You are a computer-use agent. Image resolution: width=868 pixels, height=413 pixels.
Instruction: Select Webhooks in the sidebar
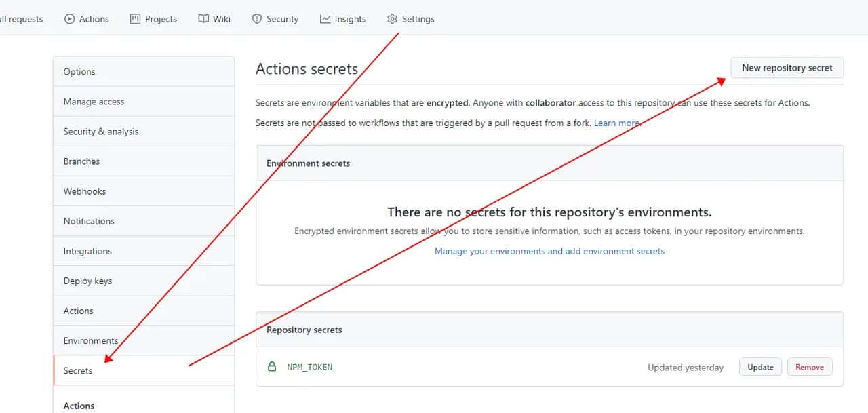[84, 191]
